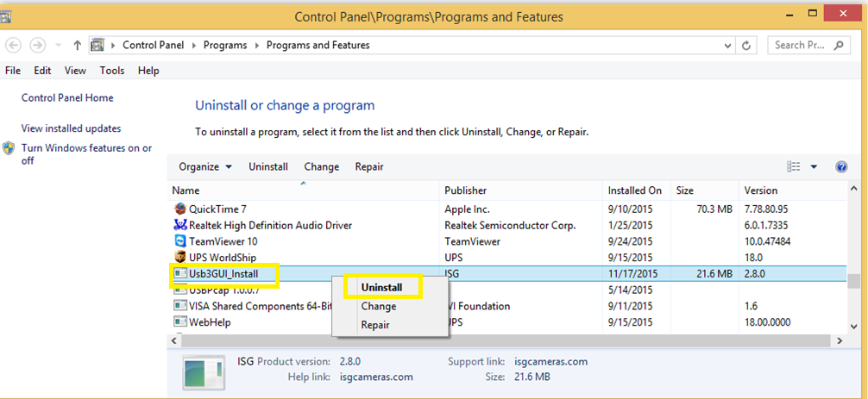Open View installed updates link
The image size is (868, 399).
pos(71,128)
